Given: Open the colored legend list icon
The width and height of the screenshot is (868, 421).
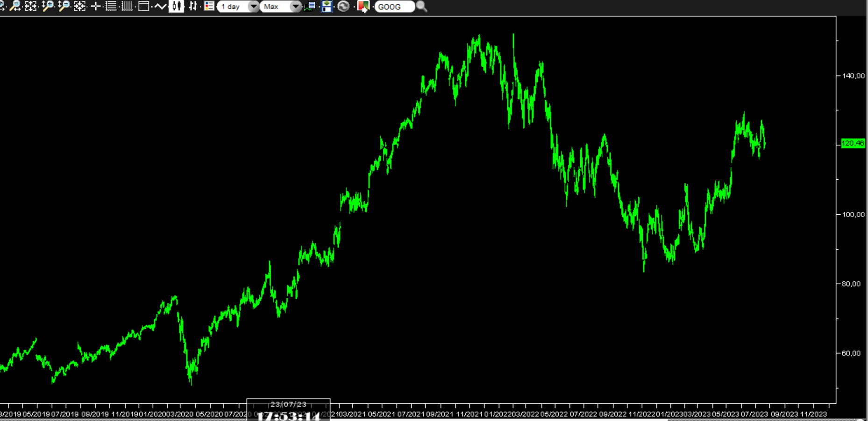Looking at the screenshot, I should pos(209,6).
